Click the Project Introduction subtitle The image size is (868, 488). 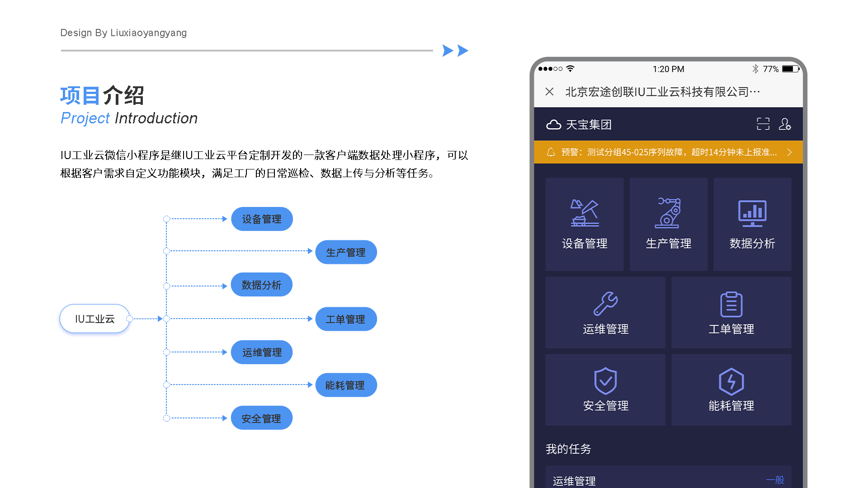[129, 118]
